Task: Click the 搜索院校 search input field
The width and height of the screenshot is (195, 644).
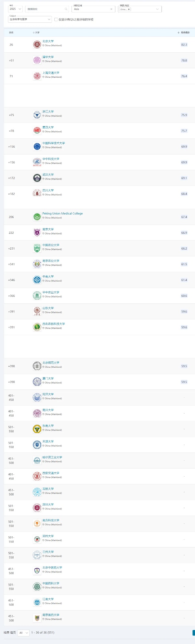Action: pos(45,9)
